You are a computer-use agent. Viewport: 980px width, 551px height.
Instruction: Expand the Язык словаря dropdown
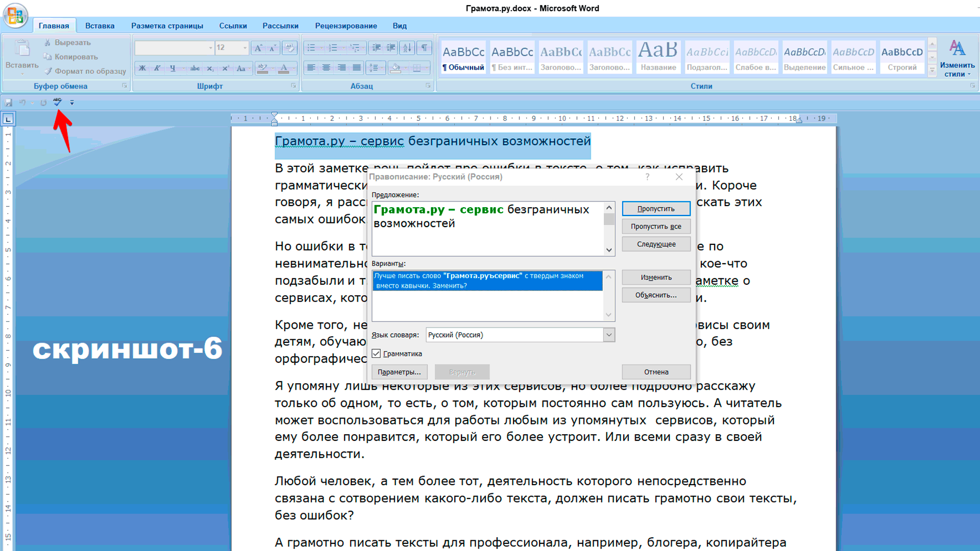(609, 335)
